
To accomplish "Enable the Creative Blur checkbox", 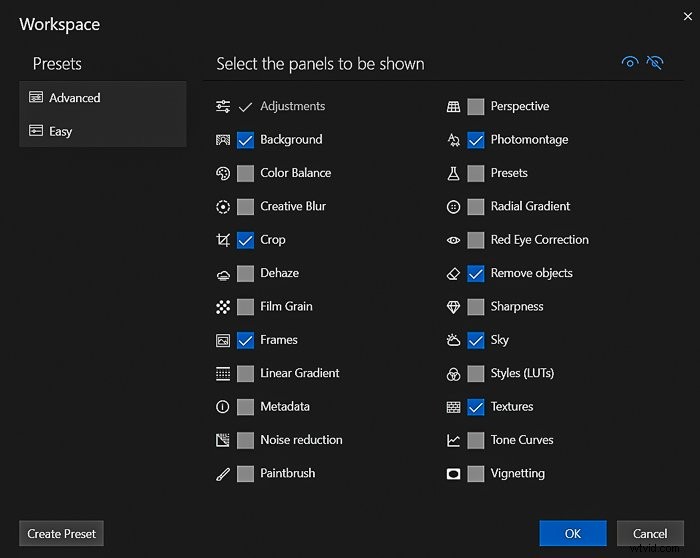I will 245,207.
